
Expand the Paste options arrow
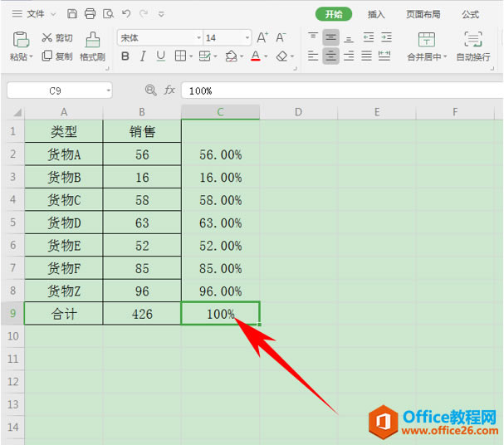(32, 56)
